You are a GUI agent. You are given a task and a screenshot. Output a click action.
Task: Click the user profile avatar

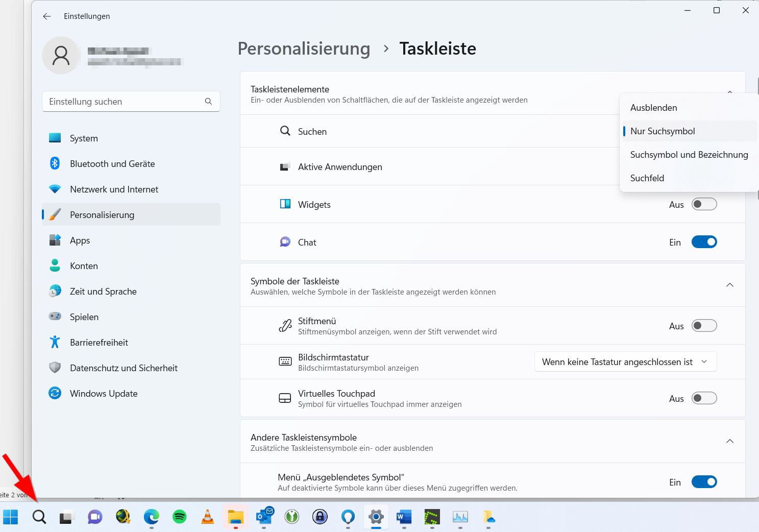point(61,56)
